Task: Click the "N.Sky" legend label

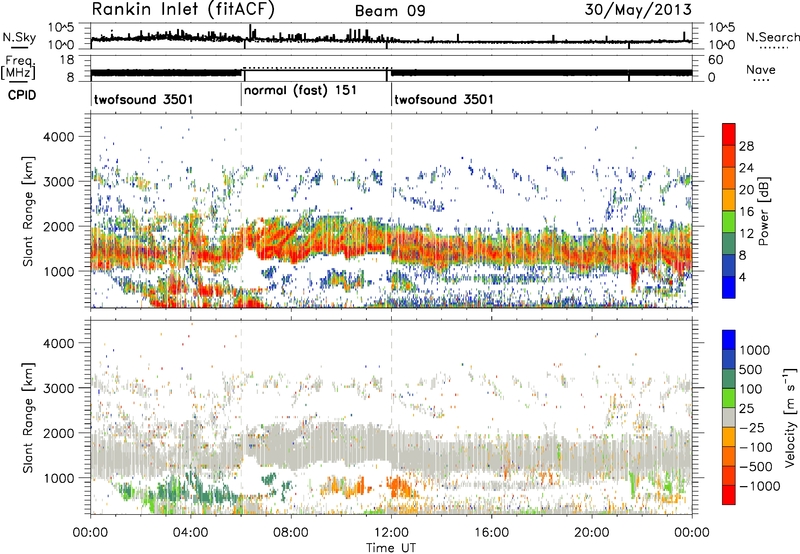Action: tap(19, 37)
